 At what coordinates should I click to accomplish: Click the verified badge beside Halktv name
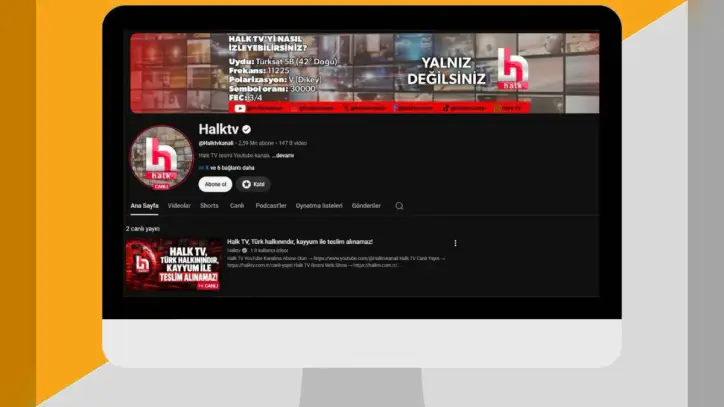tap(247, 129)
